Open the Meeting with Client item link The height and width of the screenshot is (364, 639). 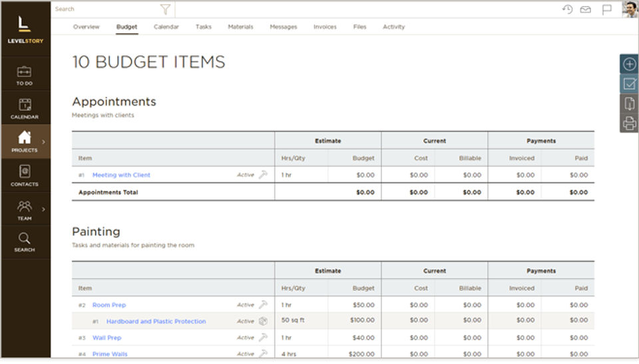pyautogui.click(x=121, y=175)
